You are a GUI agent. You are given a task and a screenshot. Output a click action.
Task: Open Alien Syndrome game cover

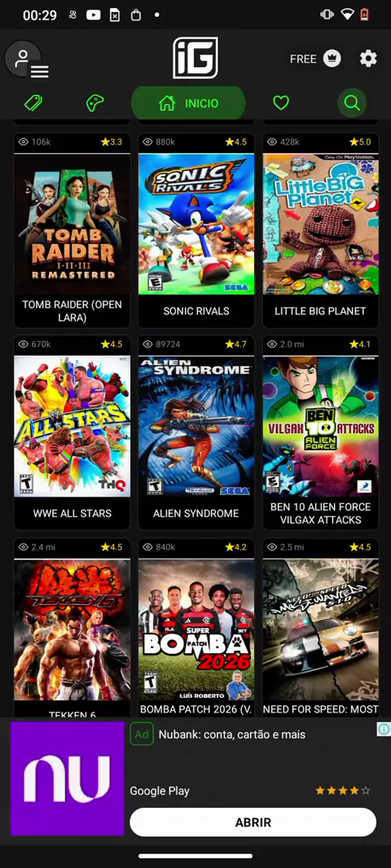click(x=196, y=426)
